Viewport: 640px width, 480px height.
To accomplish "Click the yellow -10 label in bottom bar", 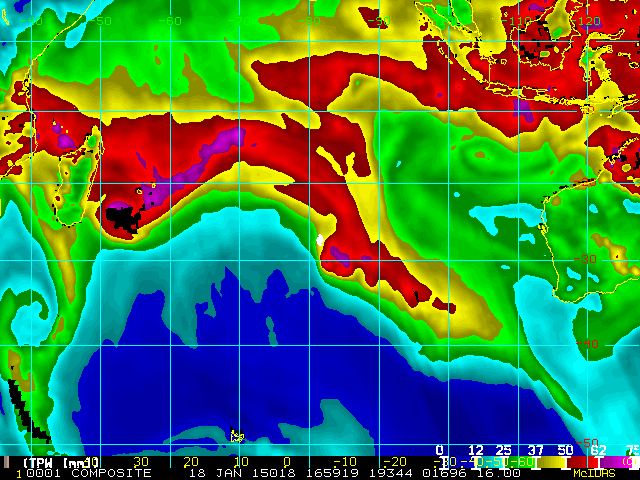I will coord(345,462).
